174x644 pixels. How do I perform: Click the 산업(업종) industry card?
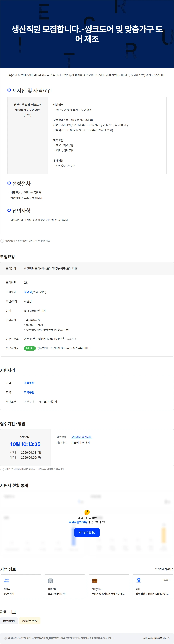point(109,586)
